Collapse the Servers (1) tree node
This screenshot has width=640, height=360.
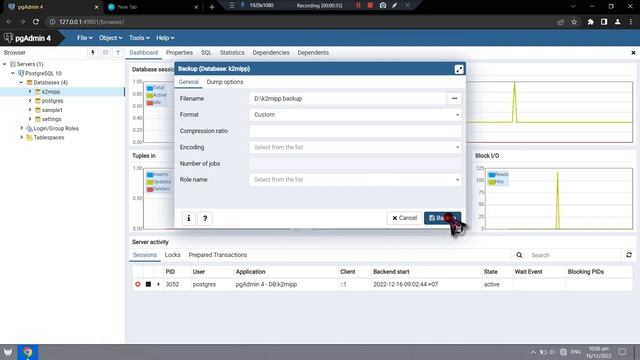tap(4, 64)
